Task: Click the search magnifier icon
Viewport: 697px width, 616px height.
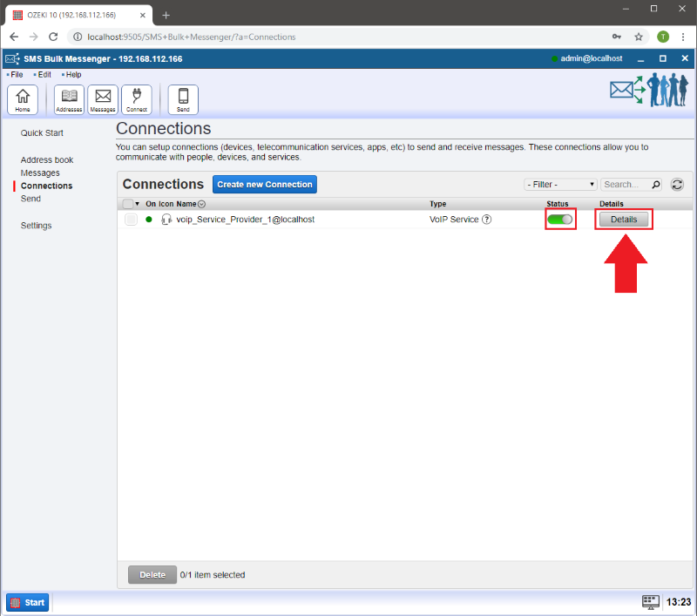Action: (x=655, y=185)
